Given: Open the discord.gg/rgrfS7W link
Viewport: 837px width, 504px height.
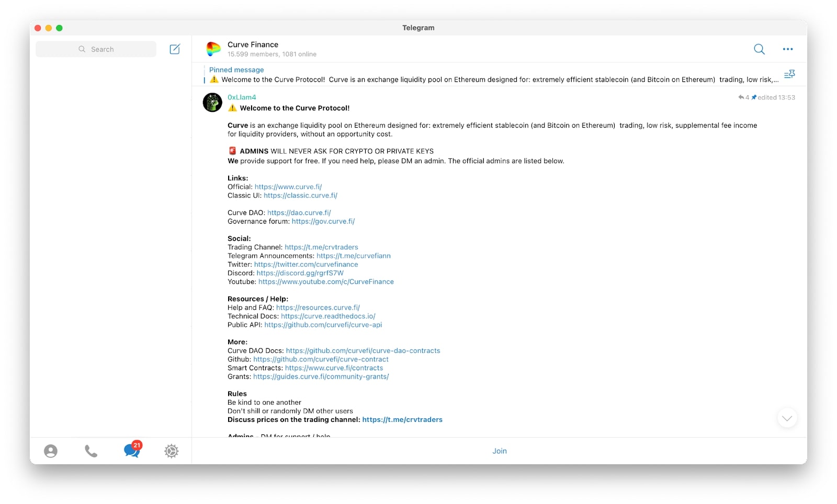Looking at the screenshot, I should [x=300, y=273].
